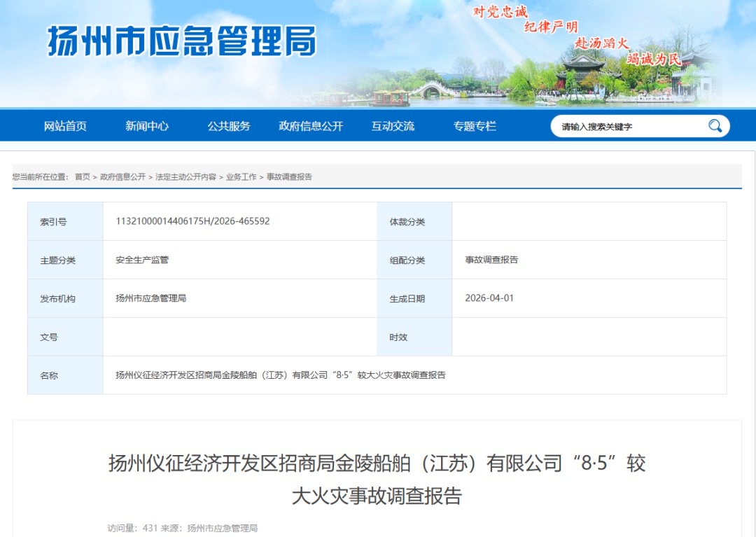This screenshot has height=537, width=756.
Task: Click the 事故调查报告 classification value
Action: coord(491,260)
